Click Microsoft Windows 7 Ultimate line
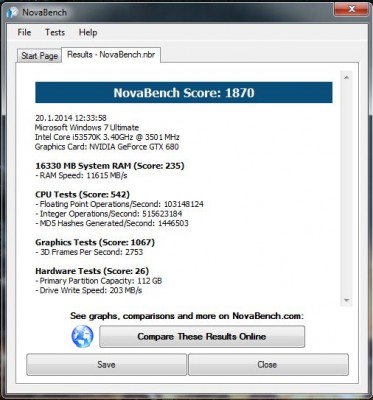373x400 pixels. (x=87, y=128)
